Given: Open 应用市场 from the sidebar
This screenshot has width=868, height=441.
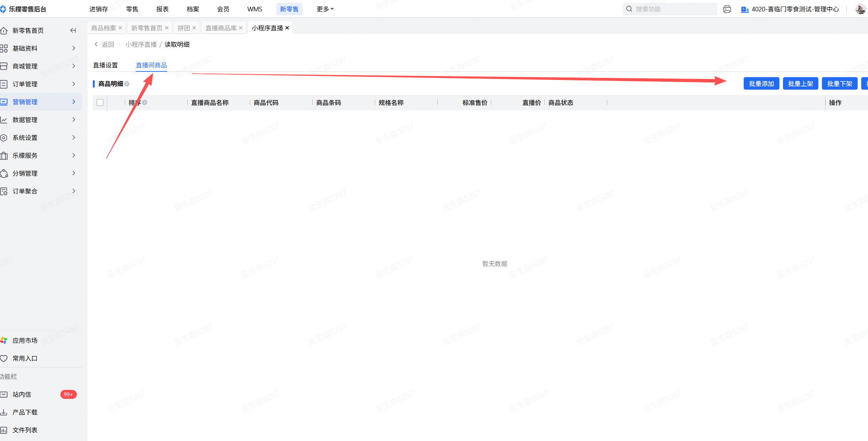Looking at the screenshot, I should [25, 340].
